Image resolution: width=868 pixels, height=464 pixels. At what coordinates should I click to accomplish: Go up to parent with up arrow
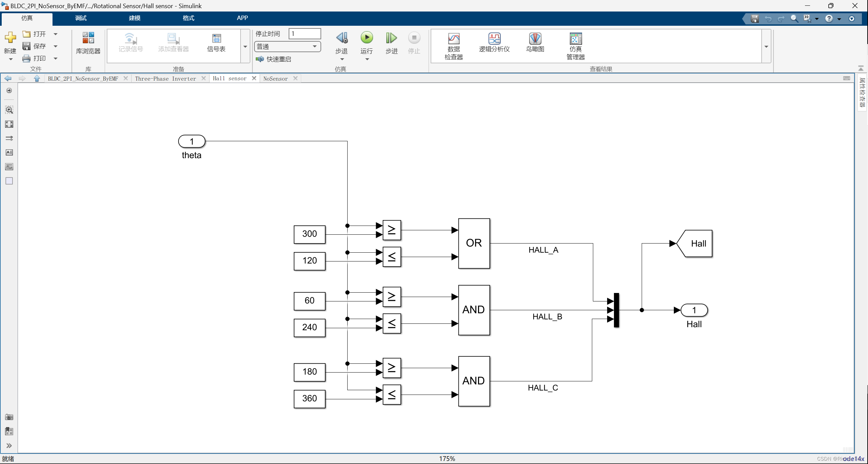37,79
